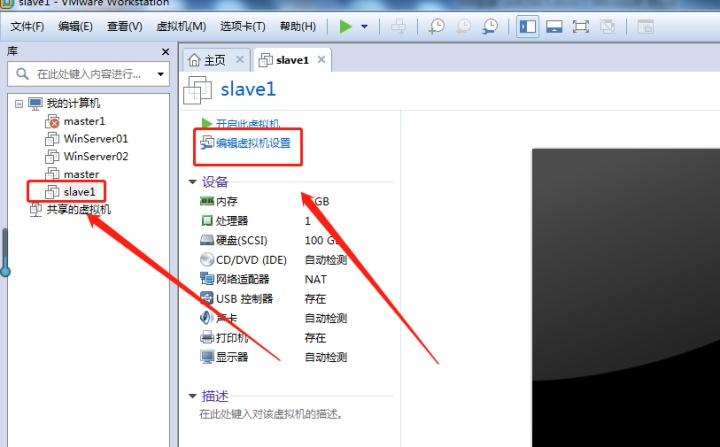Click the 打印机 printer icon
720x447 pixels.
tap(207, 338)
